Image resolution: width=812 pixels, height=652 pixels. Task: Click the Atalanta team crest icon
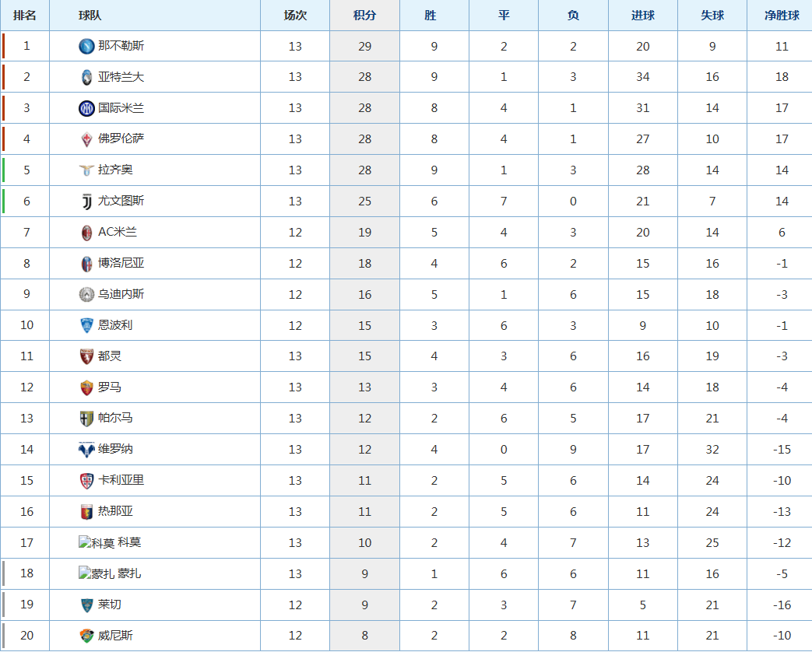pyautogui.click(x=86, y=77)
